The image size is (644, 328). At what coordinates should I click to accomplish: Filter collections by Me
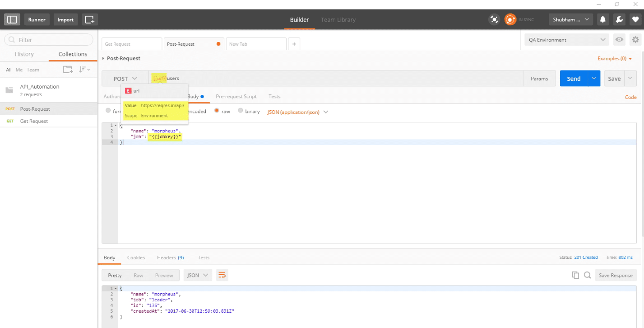click(x=19, y=70)
